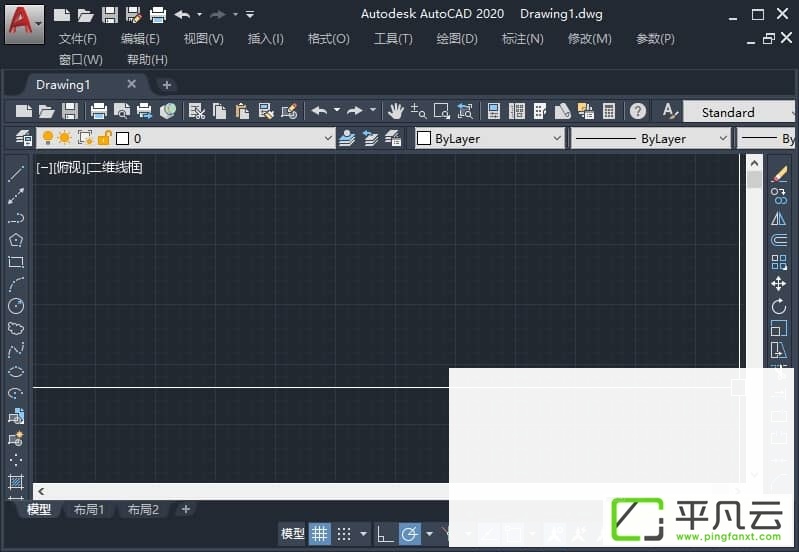The image size is (799, 552).
Task: Click the ByLayer white color swatch
Action: point(424,138)
